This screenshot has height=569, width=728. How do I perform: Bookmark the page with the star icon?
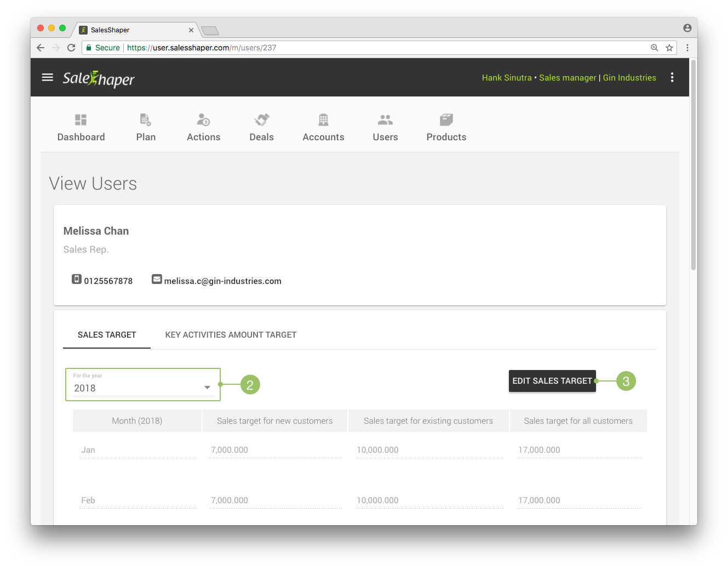(x=669, y=48)
